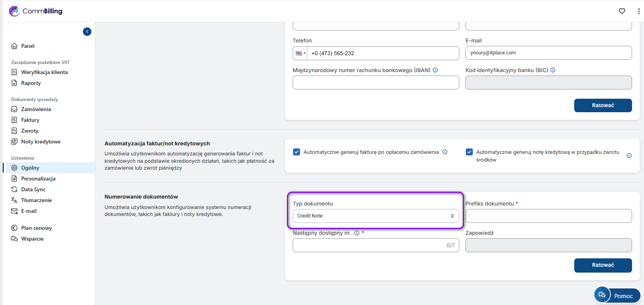644x305 pixels.
Task: Click the Prefiks dokumentu input field
Action: 548,216
